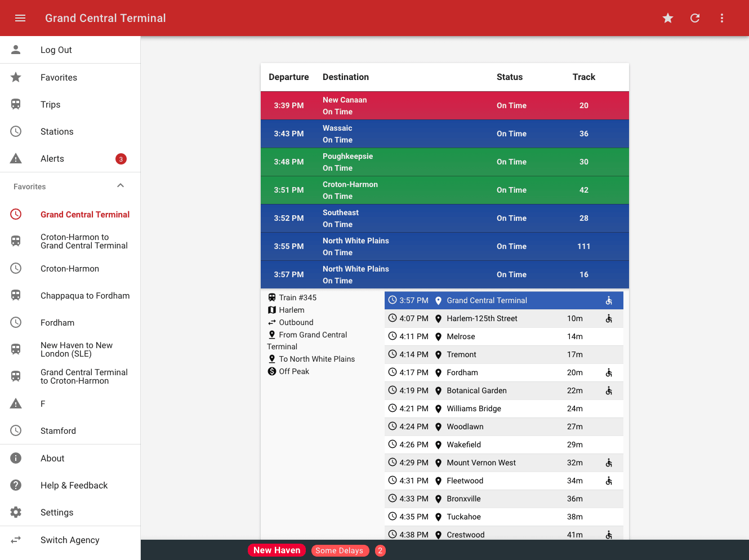Refresh departures with the reload icon

tap(695, 18)
